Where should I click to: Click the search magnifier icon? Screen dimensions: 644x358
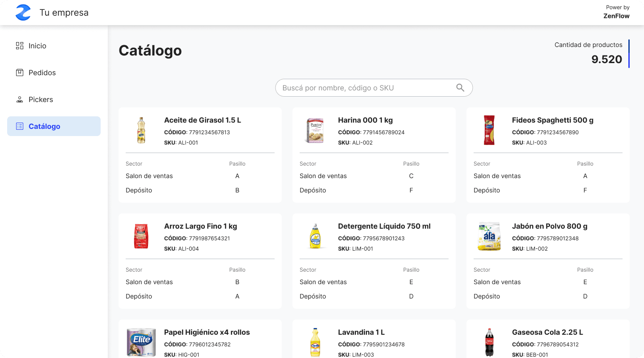[x=460, y=88]
